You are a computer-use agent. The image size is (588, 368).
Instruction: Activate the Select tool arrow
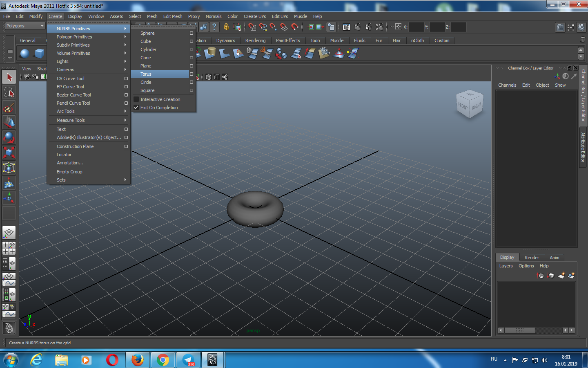pyautogui.click(x=9, y=77)
